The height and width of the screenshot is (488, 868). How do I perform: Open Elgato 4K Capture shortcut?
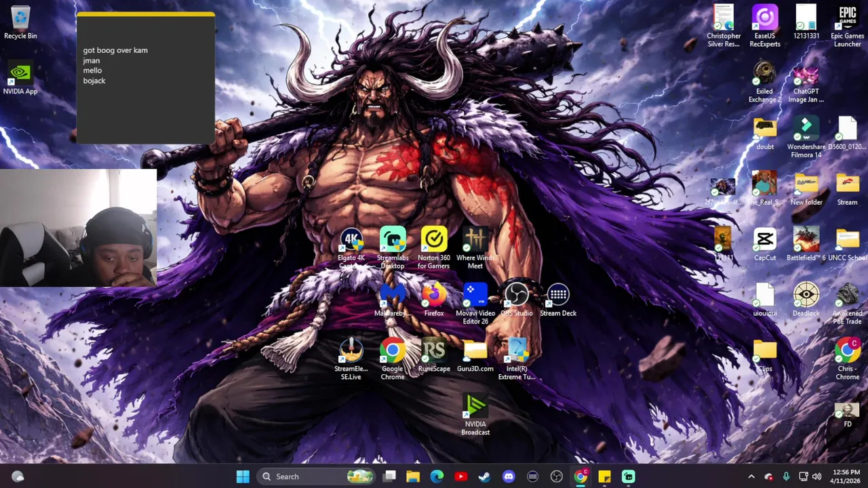click(351, 248)
